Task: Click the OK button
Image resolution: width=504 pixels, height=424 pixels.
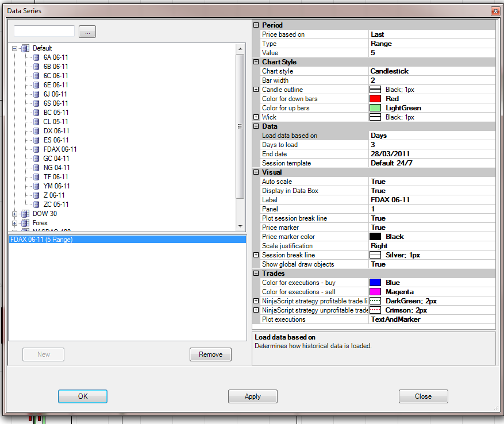Action: pos(83,396)
